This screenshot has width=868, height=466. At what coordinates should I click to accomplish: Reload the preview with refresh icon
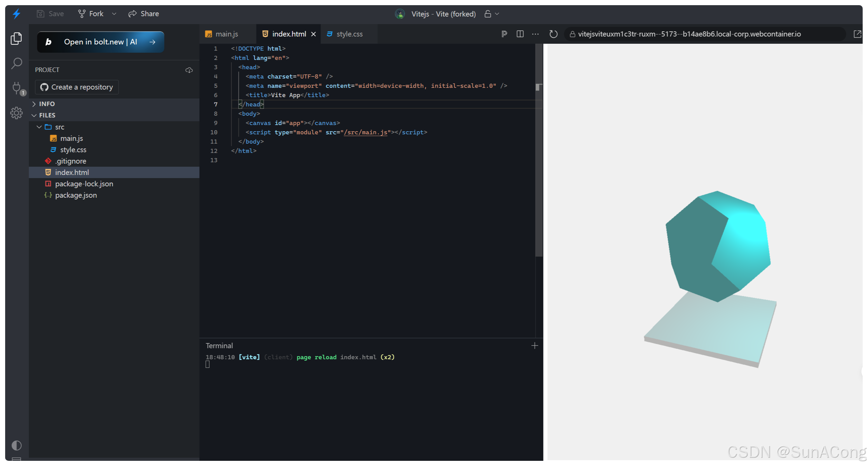point(553,34)
